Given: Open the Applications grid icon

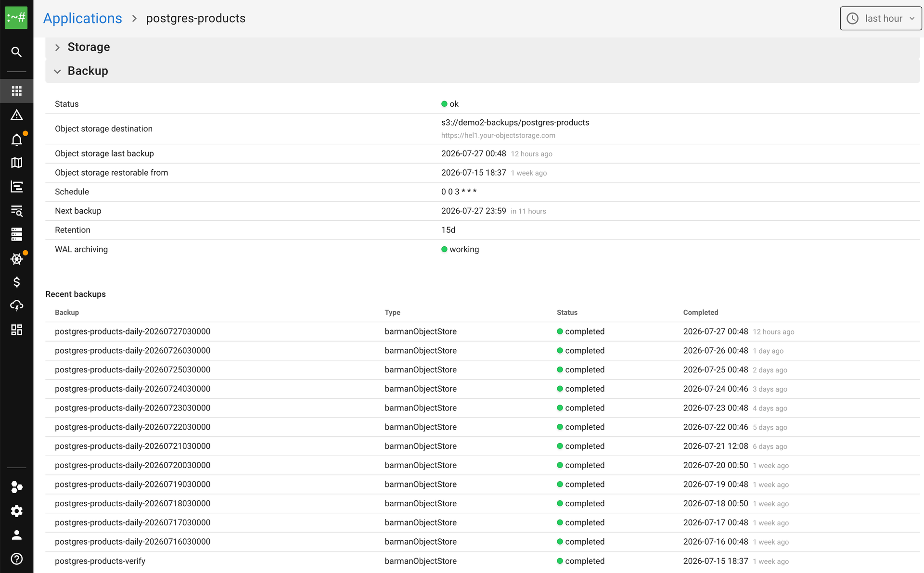Looking at the screenshot, I should [16, 91].
